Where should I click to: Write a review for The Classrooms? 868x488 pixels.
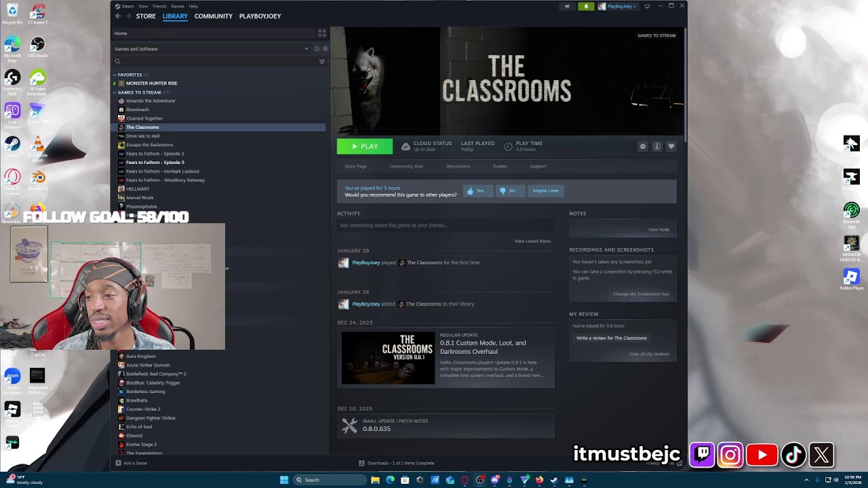click(612, 338)
